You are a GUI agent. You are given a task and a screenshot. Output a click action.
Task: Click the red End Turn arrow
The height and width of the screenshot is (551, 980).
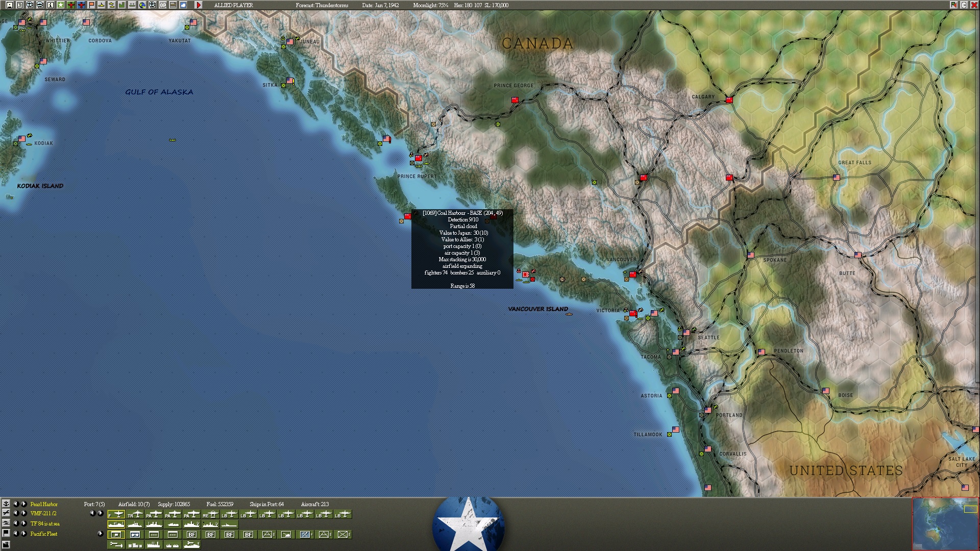click(x=199, y=5)
